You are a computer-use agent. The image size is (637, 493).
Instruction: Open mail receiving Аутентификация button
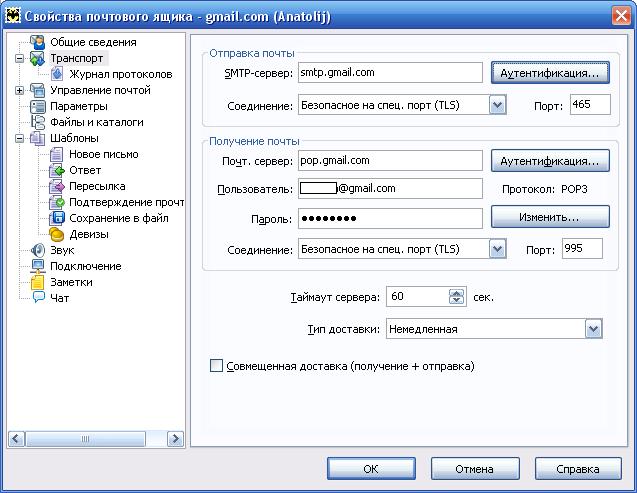[550, 161]
